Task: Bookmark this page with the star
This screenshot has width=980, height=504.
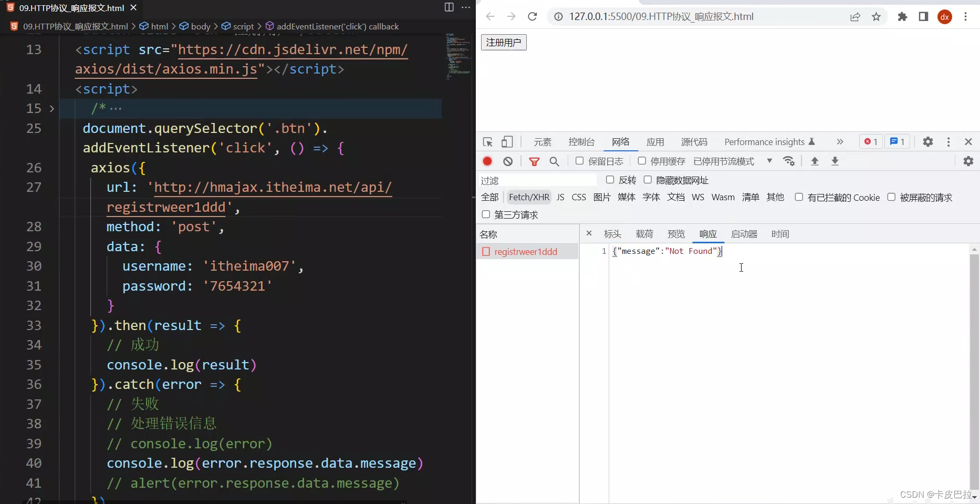Action: [x=876, y=16]
